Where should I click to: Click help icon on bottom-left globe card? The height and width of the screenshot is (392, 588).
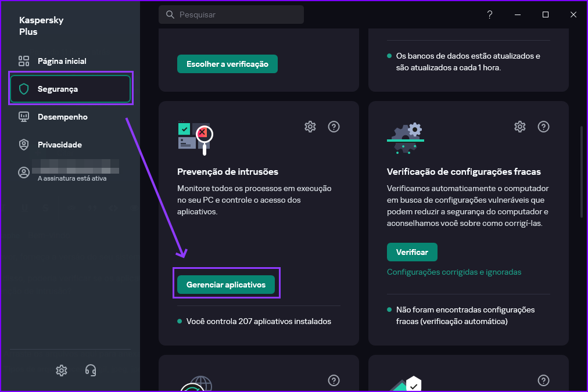tap(334, 381)
